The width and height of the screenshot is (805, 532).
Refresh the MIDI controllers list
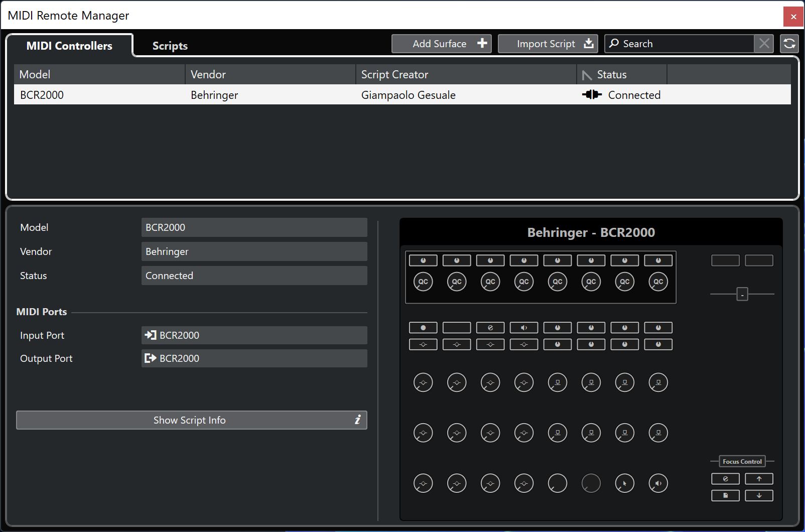coord(789,44)
